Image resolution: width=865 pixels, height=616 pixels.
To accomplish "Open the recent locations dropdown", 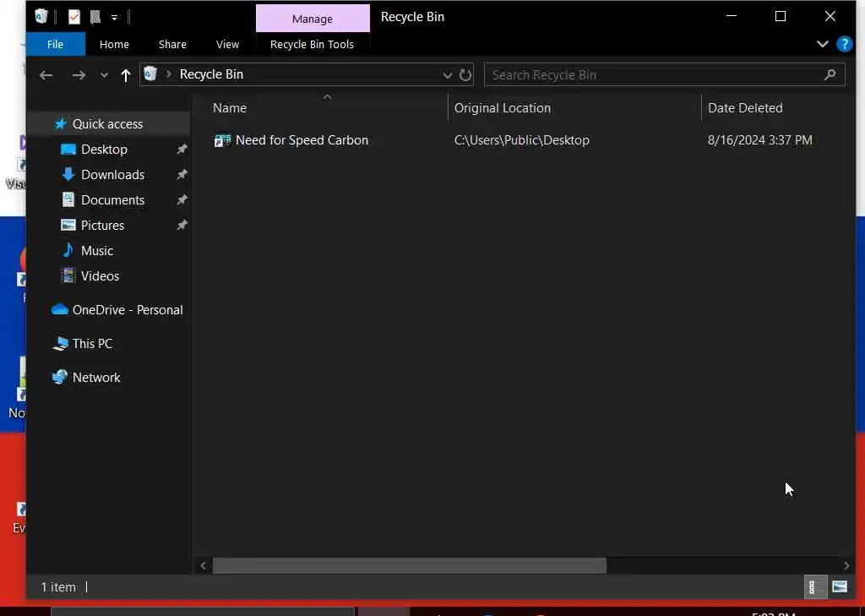I will tap(104, 75).
